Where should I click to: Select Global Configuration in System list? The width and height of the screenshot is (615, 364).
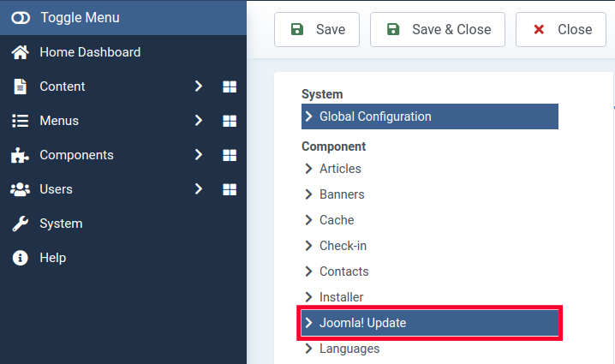tap(375, 116)
